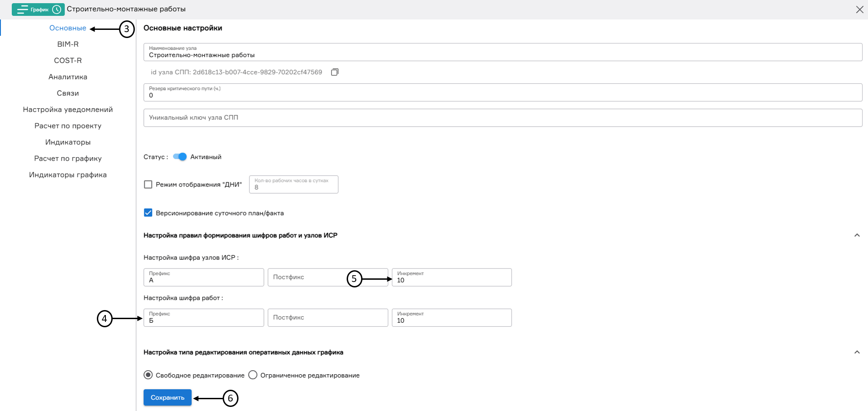Open the Расчет по проекту section
The height and width of the screenshot is (411, 868).
pos(67,125)
